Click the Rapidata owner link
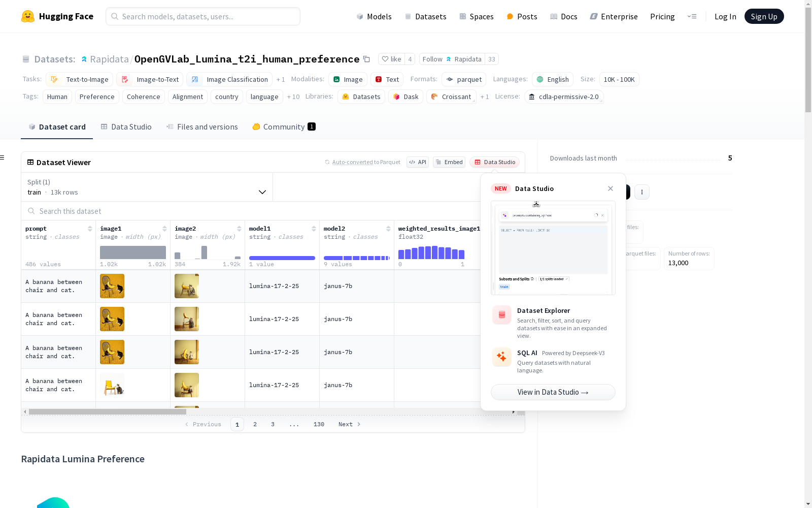 109,59
